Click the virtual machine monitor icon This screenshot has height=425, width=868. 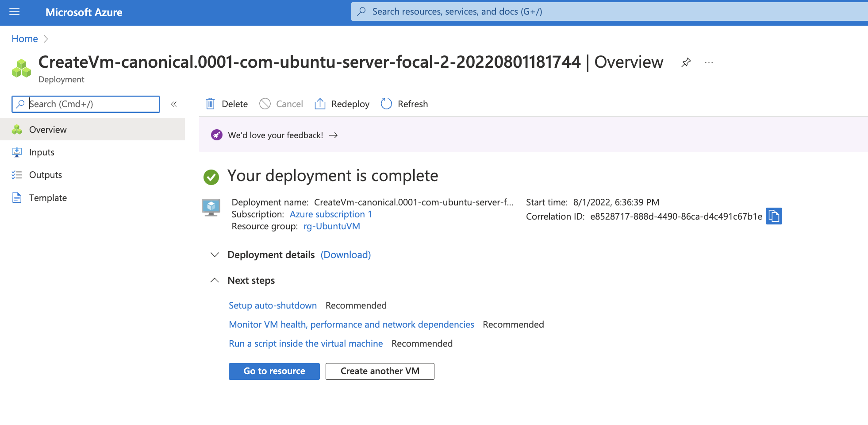(x=211, y=207)
